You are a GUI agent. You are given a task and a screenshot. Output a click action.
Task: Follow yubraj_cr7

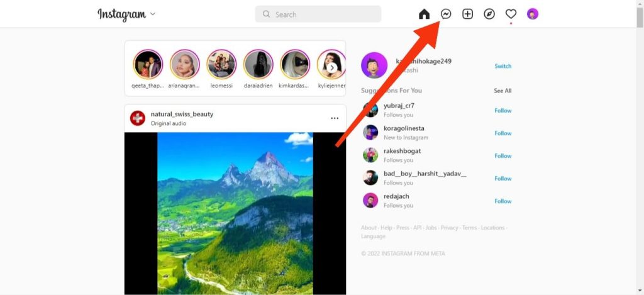(502, 111)
